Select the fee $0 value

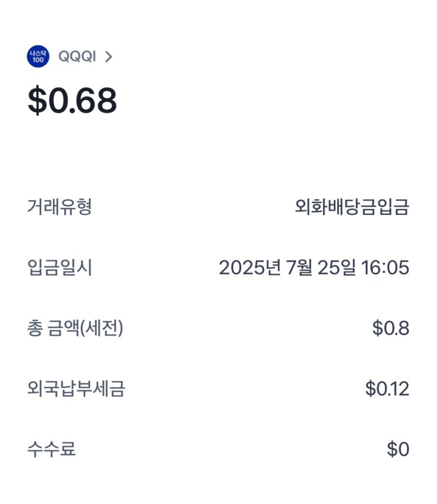(x=398, y=450)
